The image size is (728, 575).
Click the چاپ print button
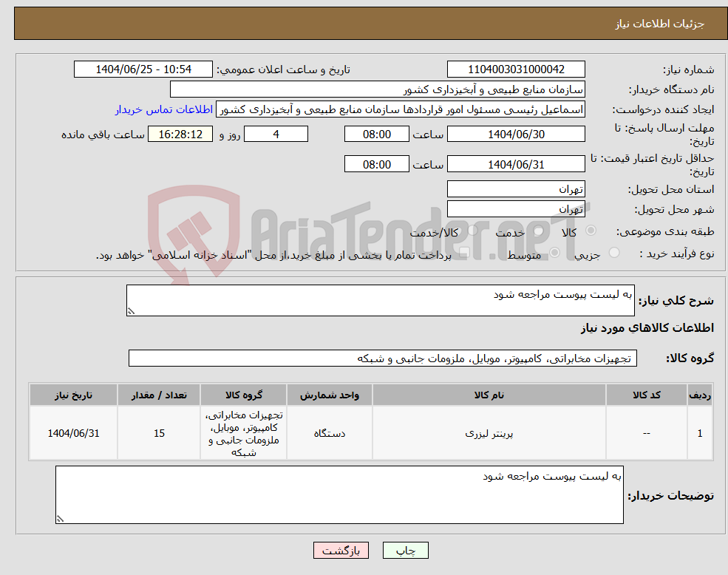click(x=404, y=550)
